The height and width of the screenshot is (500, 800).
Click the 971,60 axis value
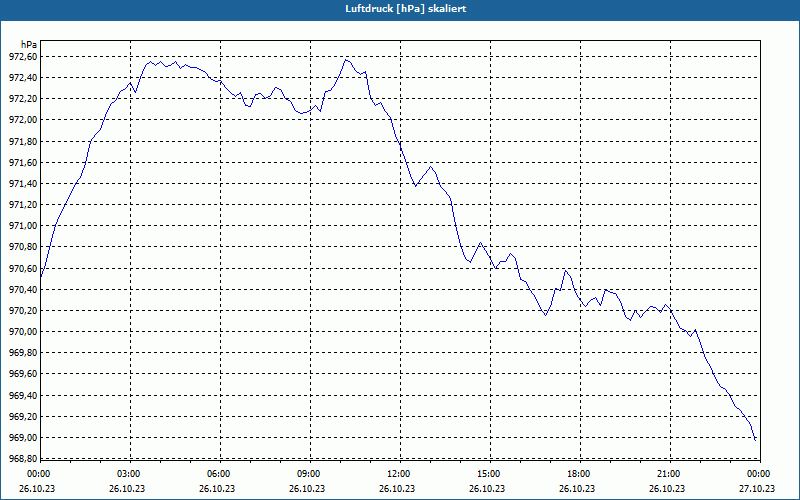23,163
